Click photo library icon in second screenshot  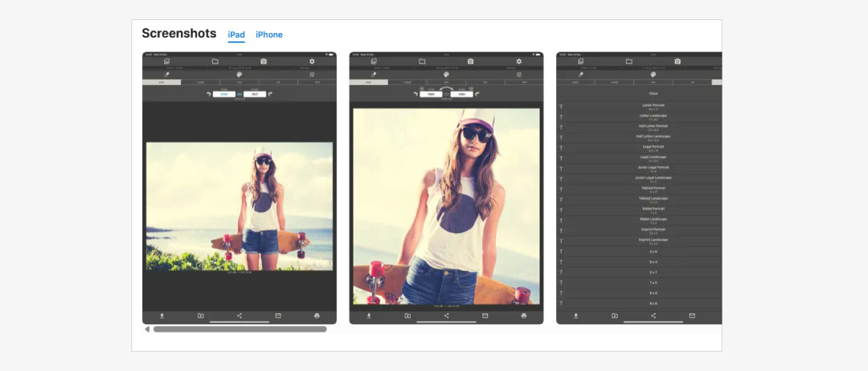374,61
